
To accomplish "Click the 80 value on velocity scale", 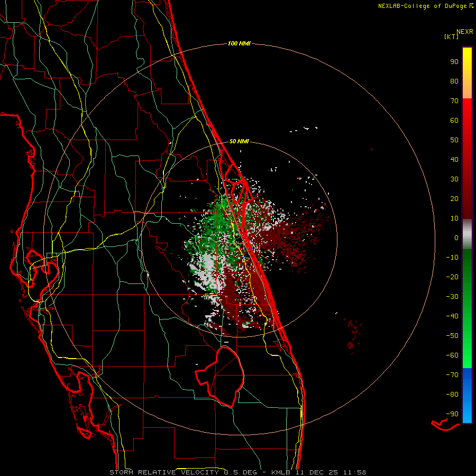I will point(454,81).
